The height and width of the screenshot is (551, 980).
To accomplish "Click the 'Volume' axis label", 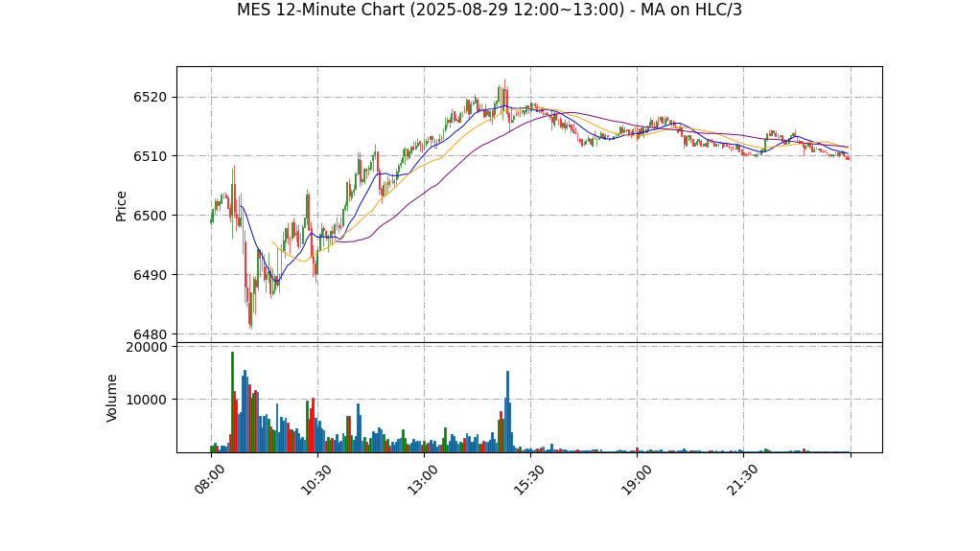I will click(112, 398).
